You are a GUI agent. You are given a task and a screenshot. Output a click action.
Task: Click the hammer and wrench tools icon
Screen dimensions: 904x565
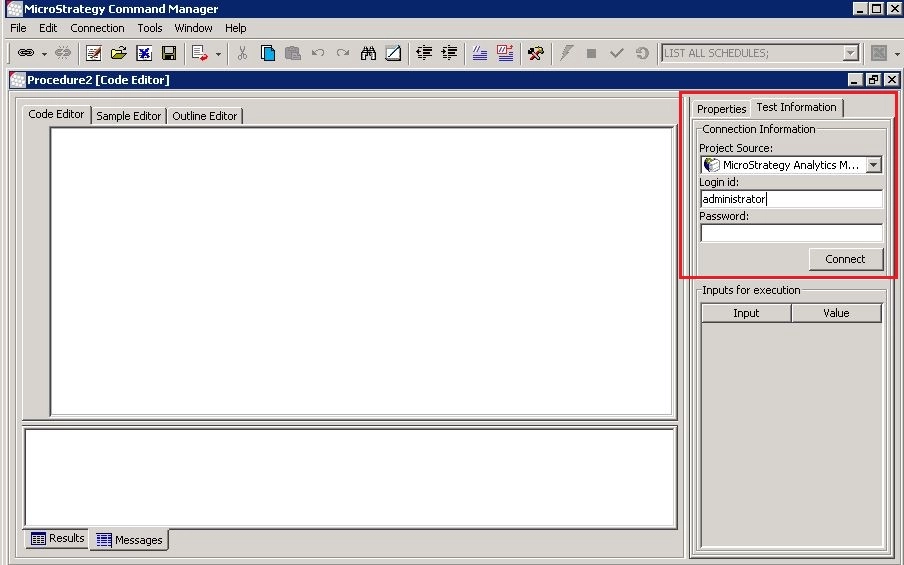(x=535, y=53)
